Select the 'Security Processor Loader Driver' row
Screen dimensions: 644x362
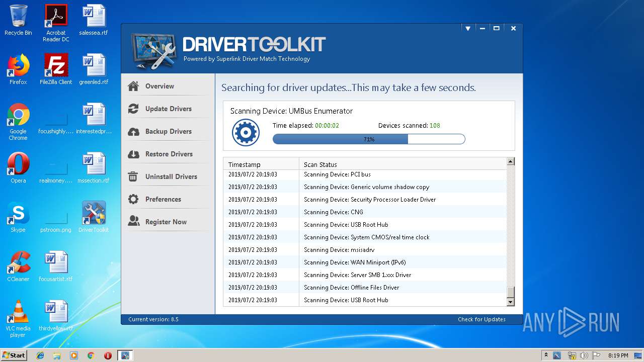point(365,200)
